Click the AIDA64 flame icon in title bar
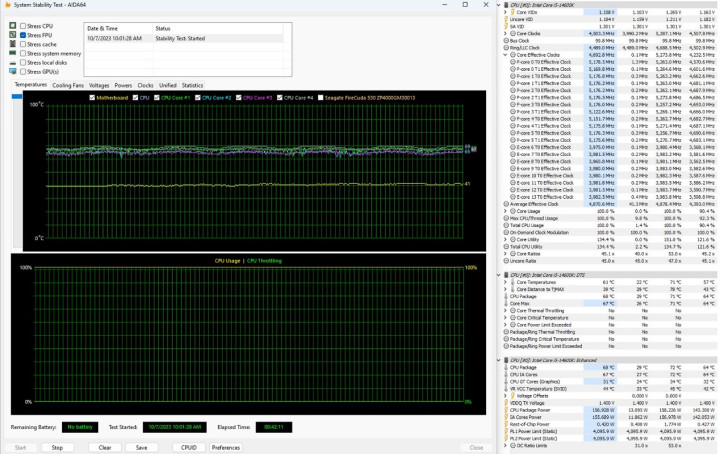 click(6, 7)
